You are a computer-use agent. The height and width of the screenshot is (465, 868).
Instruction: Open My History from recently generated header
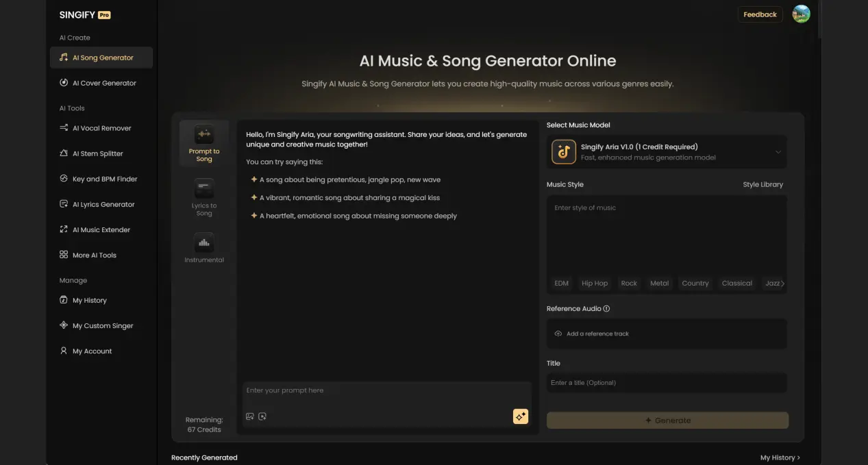780,457
